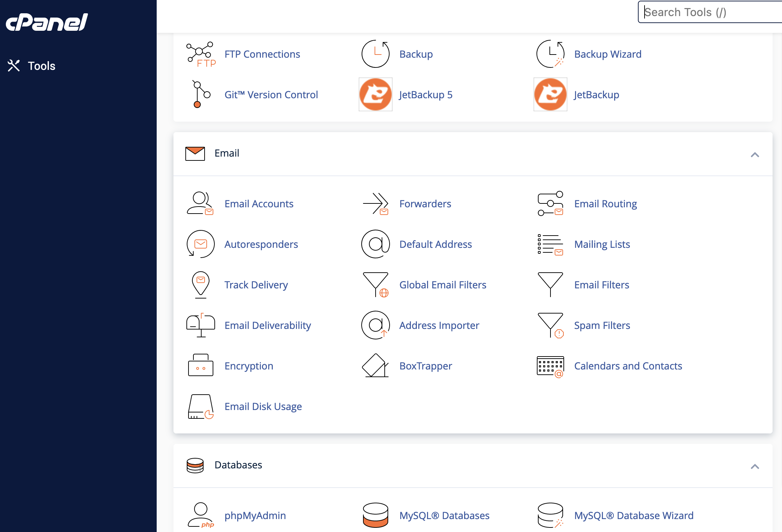Viewport: 782px width, 532px height.
Task: Click the Encryption lock icon
Action: point(201,365)
